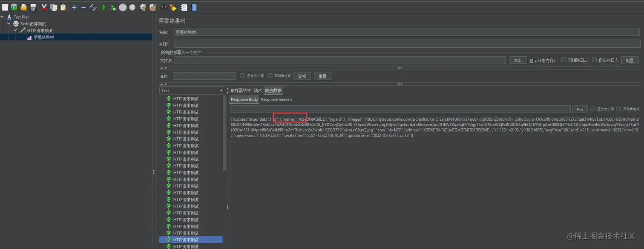The image size is (644, 249).
Task: Click the 查找 search button
Action: 302,76
